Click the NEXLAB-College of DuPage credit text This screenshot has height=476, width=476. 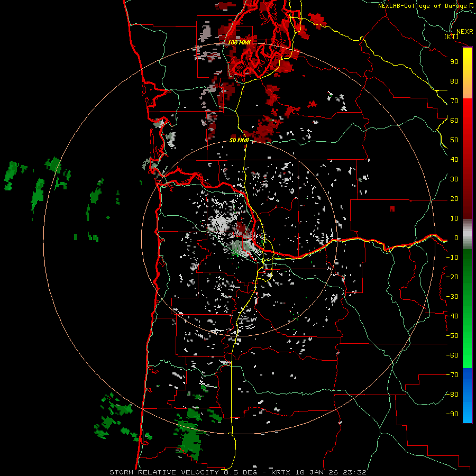(422, 6)
